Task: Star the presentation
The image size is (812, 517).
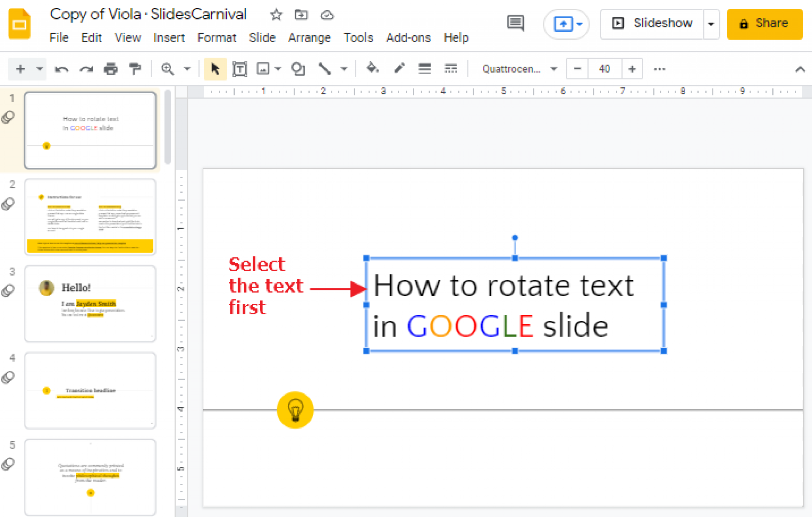Action: [276, 15]
